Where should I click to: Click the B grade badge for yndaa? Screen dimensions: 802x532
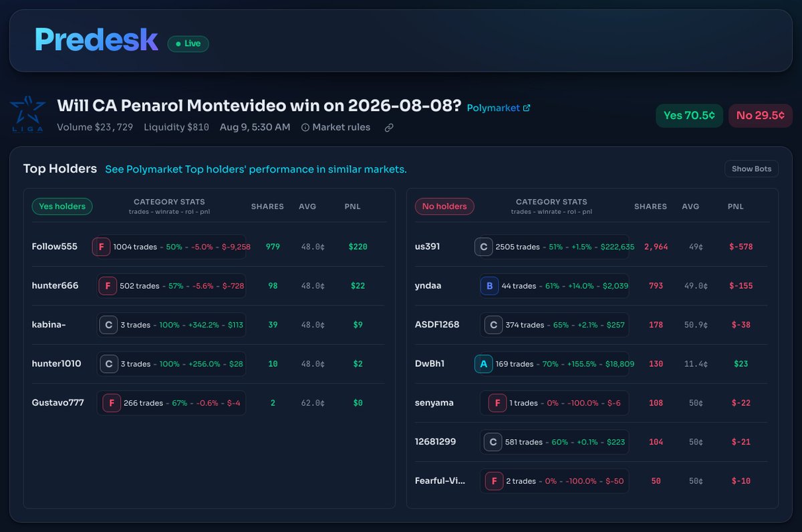click(x=489, y=285)
